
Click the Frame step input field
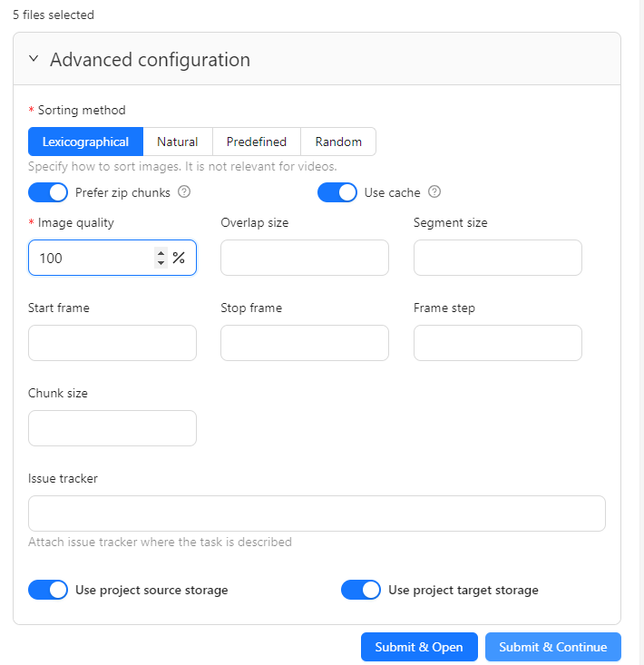click(498, 343)
